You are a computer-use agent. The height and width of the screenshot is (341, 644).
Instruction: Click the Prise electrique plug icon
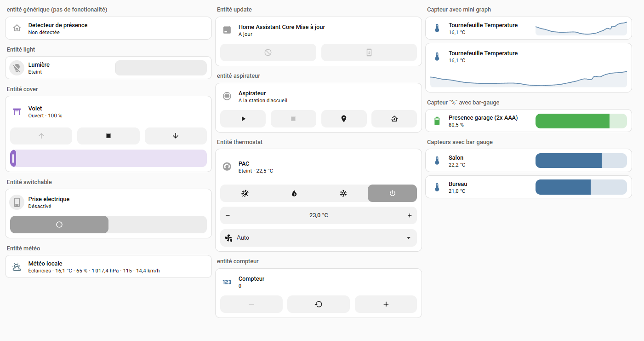17,202
